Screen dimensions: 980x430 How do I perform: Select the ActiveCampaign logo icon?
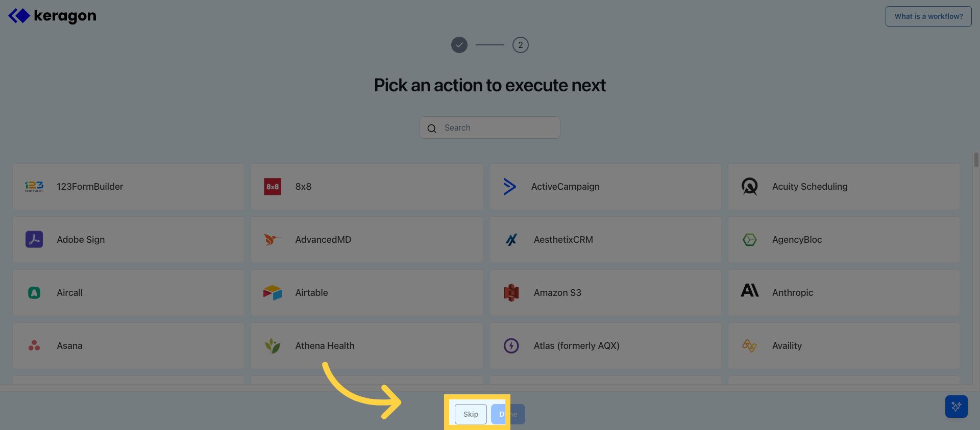click(x=511, y=187)
